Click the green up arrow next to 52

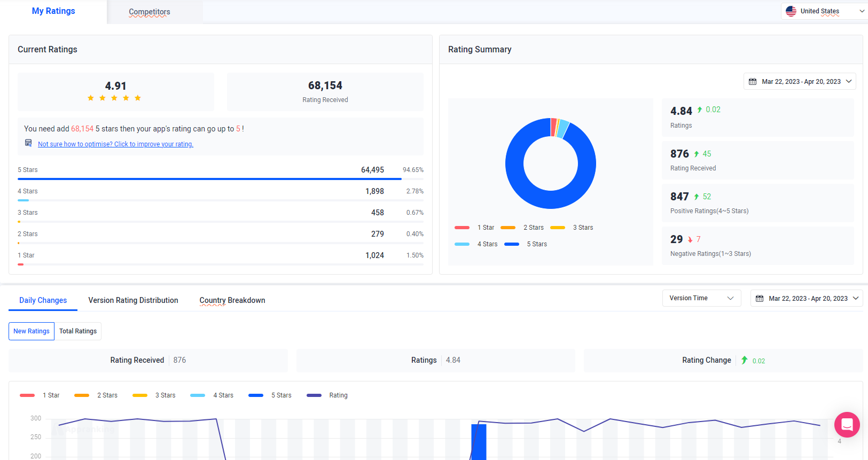coord(697,197)
